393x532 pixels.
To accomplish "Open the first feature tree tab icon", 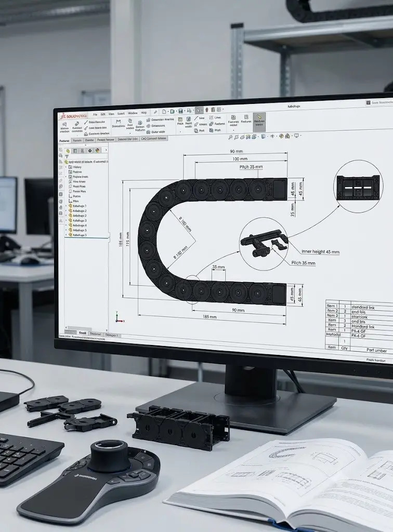I will coord(68,151).
